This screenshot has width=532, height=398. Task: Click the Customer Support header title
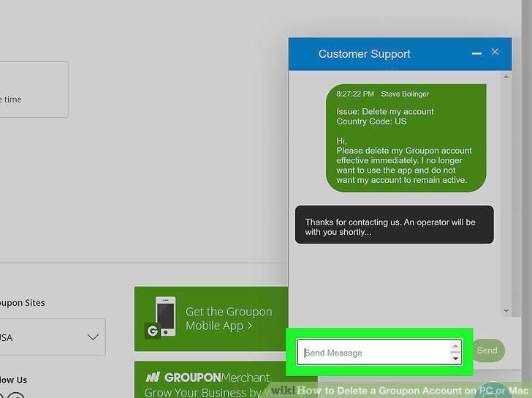coord(365,53)
